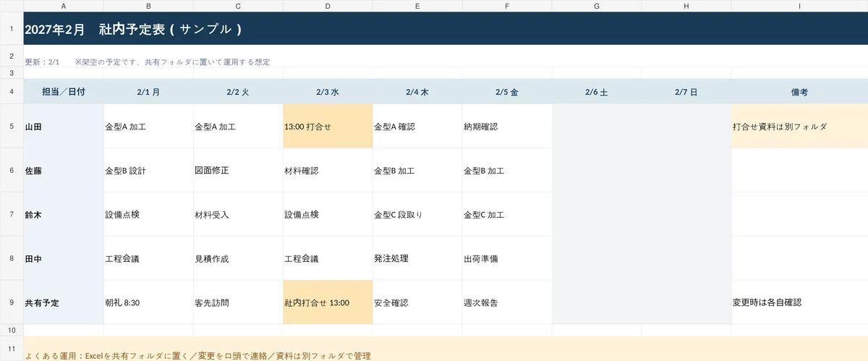Click the 山田 name cell
The width and height of the screenshot is (868, 361).
pos(64,127)
